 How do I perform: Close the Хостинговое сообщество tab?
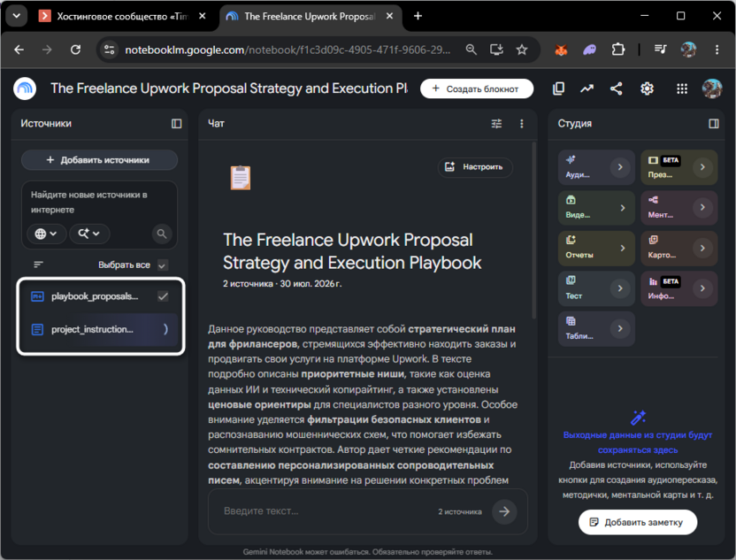203,16
